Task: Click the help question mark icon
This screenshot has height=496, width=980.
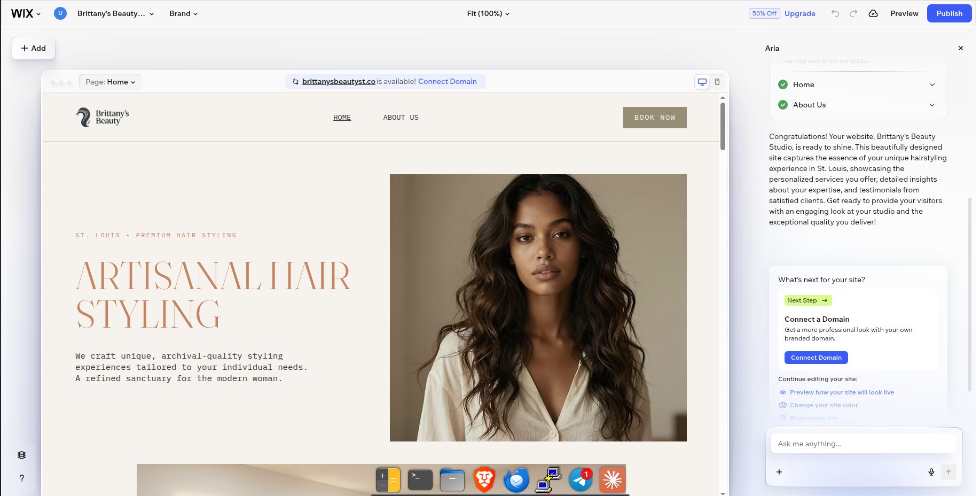Action: tap(21, 478)
